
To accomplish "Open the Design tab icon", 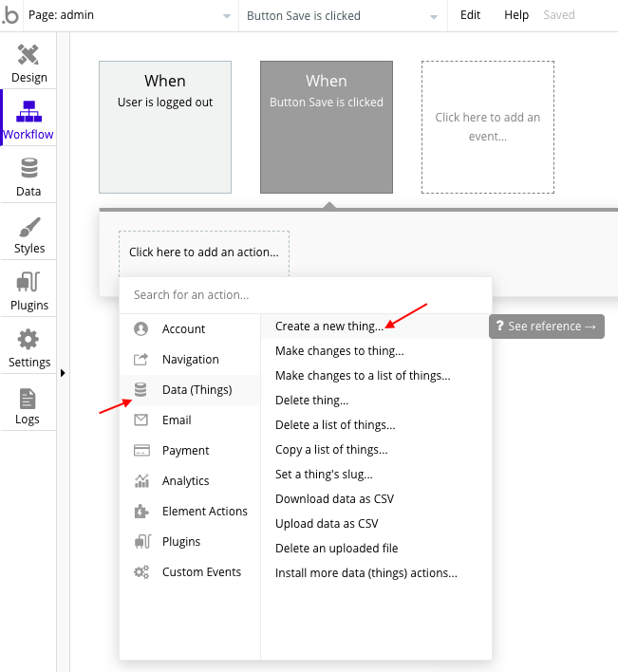I will pyautogui.click(x=28, y=54).
